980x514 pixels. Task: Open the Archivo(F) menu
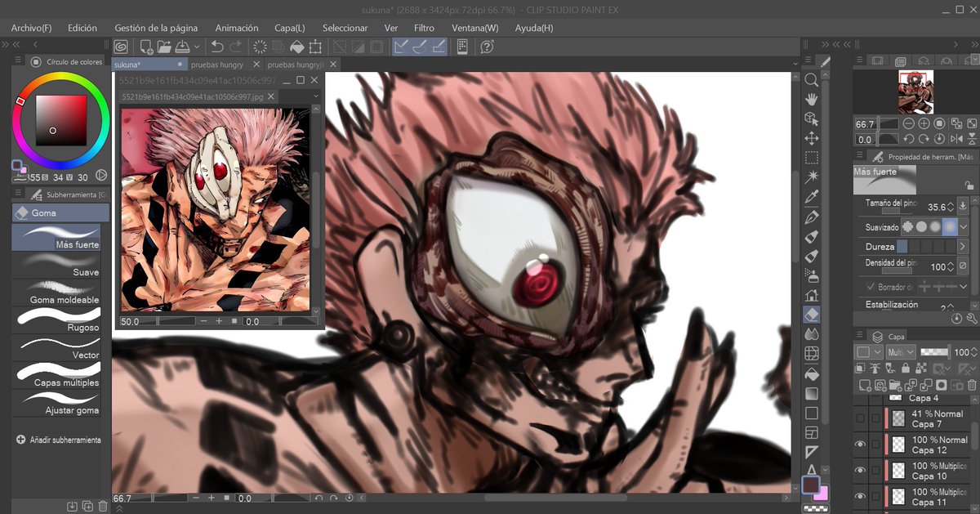point(32,28)
